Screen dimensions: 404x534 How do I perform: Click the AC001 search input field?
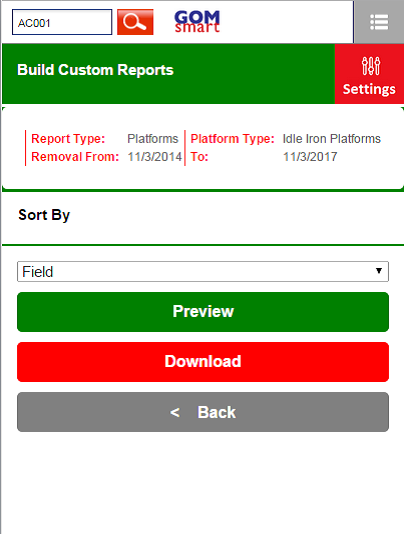click(62, 22)
